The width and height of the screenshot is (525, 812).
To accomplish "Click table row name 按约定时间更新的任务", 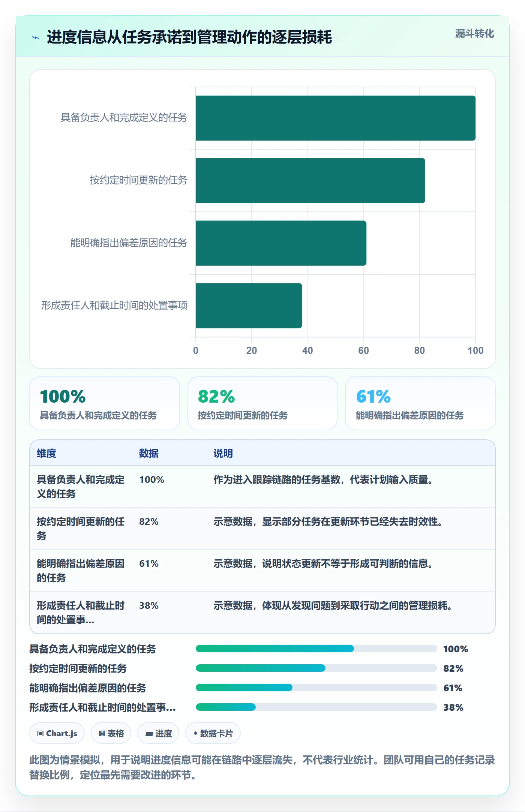I will [x=81, y=529].
